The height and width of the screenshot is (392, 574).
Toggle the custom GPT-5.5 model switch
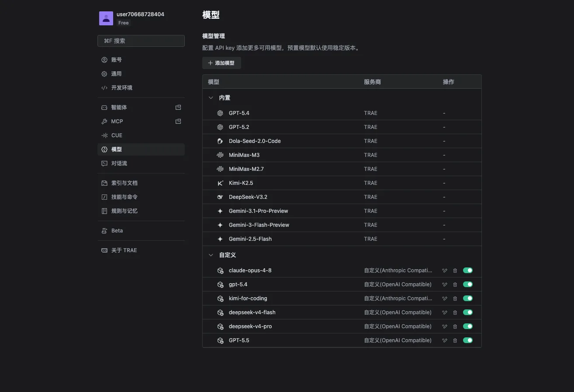click(x=468, y=340)
